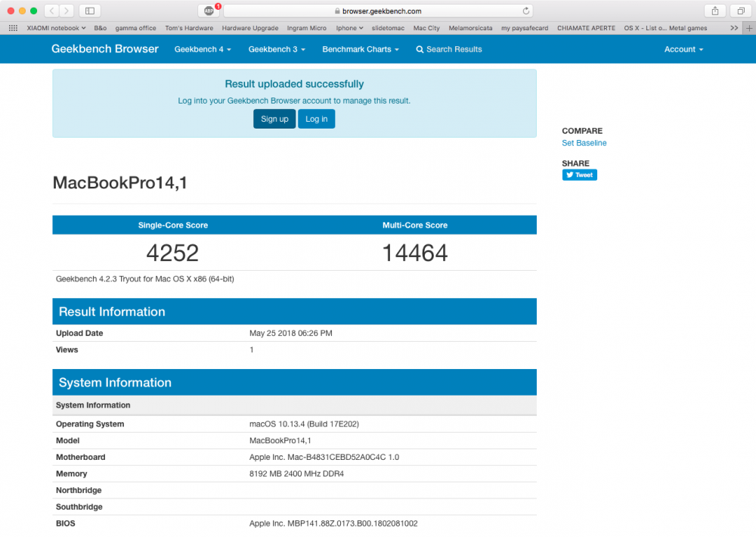Click the magnifier icon beside Search Results
The image size is (756, 537).
[x=420, y=49]
